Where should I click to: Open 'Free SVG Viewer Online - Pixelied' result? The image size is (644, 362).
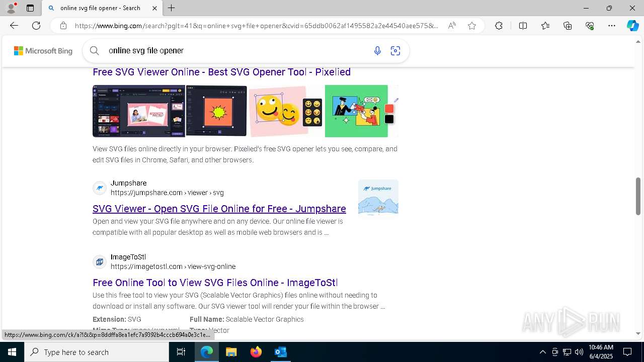[221, 72]
